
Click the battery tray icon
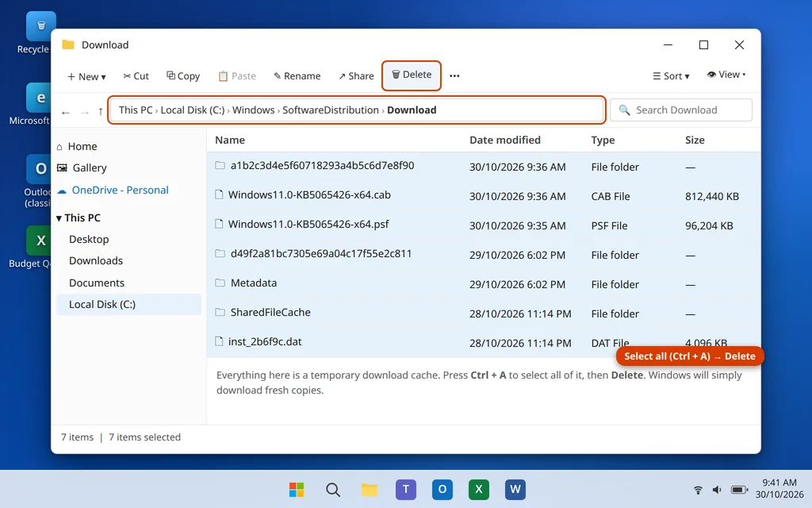point(740,490)
